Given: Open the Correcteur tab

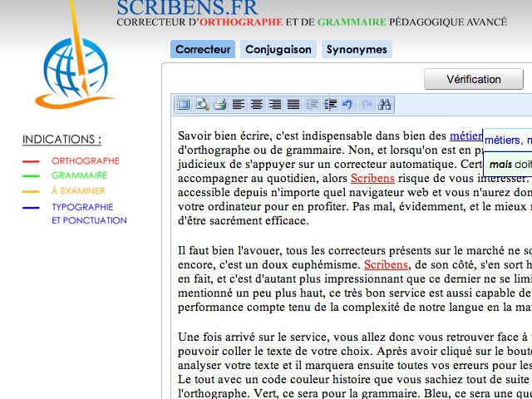Looking at the screenshot, I should tap(203, 49).
